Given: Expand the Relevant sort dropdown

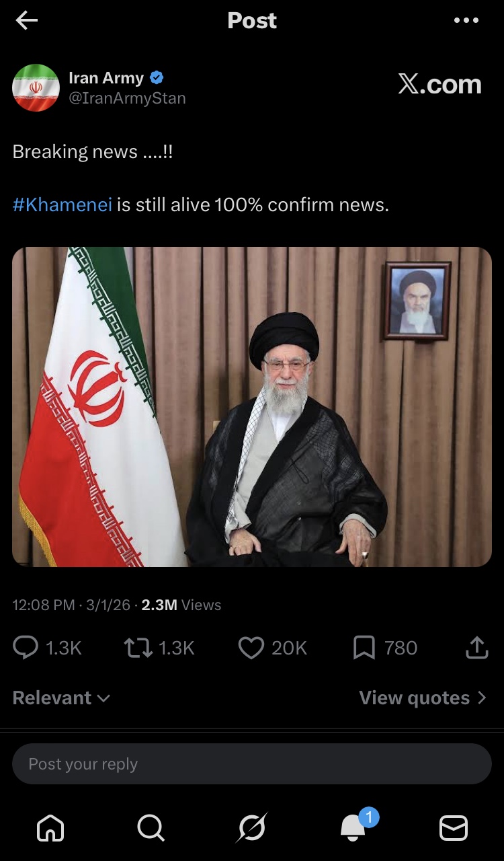Looking at the screenshot, I should [x=61, y=698].
